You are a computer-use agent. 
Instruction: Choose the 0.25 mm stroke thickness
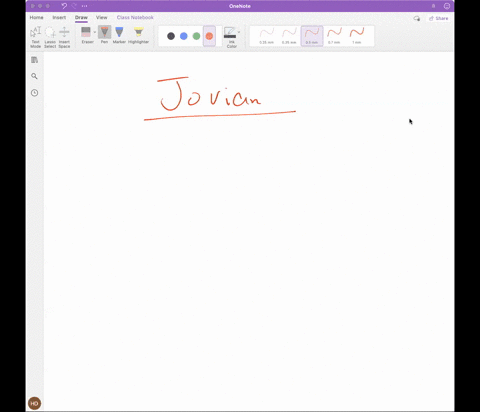[x=267, y=36]
